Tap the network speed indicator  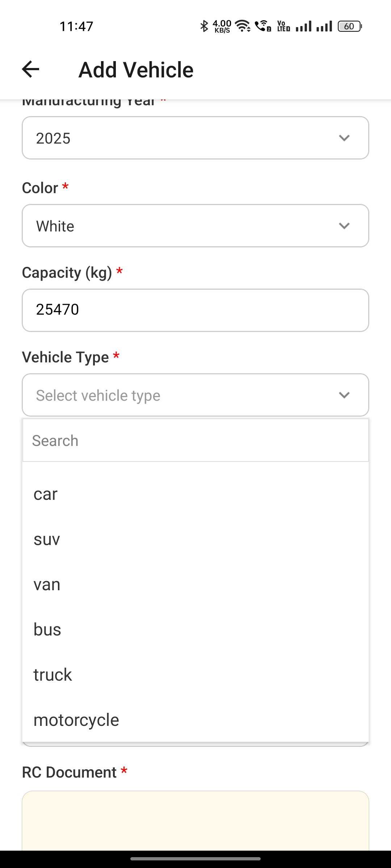[x=222, y=26]
